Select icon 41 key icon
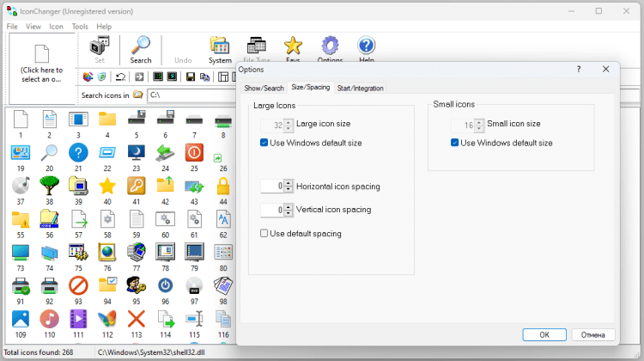The height and width of the screenshot is (361, 644). (137, 186)
